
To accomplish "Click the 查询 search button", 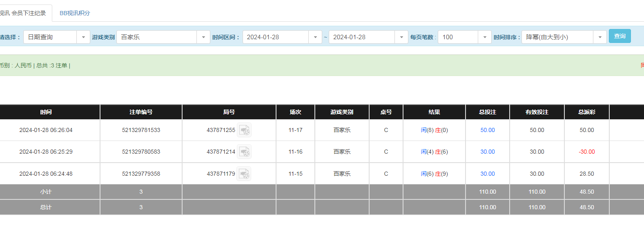I will coord(619,36).
